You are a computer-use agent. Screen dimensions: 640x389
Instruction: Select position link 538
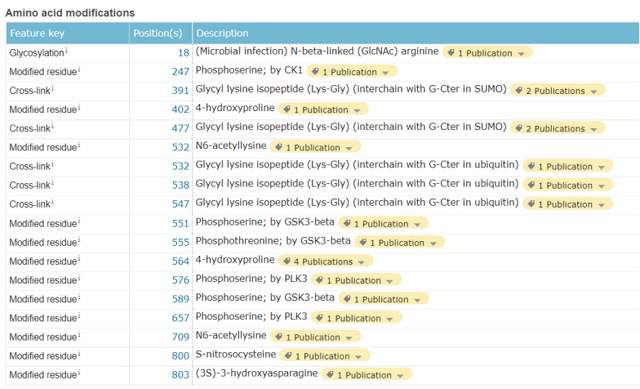click(x=180, y=185)
